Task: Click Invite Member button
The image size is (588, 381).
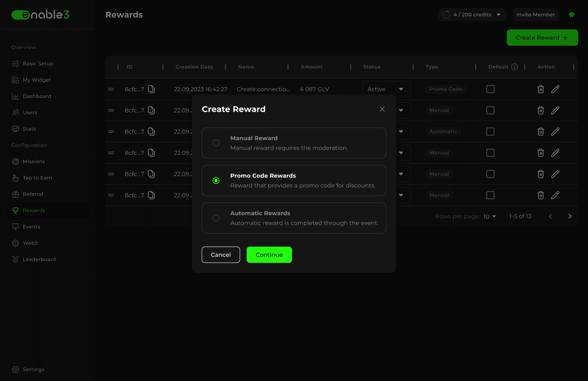Action: [536, 15]
